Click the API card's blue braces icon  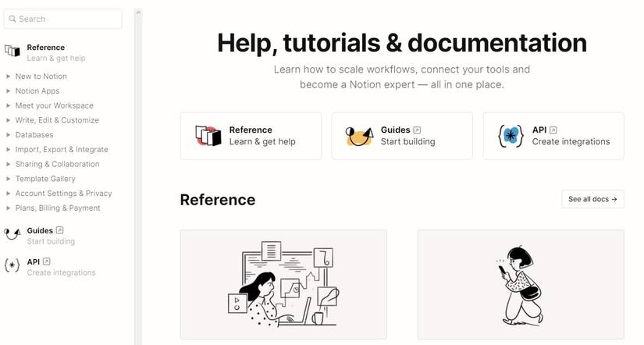tap(511, 136)
